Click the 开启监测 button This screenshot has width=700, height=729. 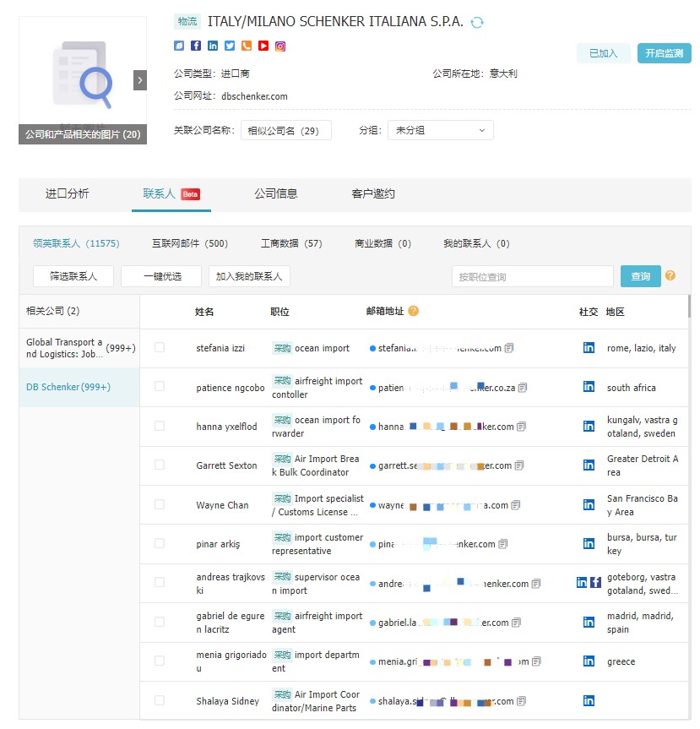coord(665,53)
